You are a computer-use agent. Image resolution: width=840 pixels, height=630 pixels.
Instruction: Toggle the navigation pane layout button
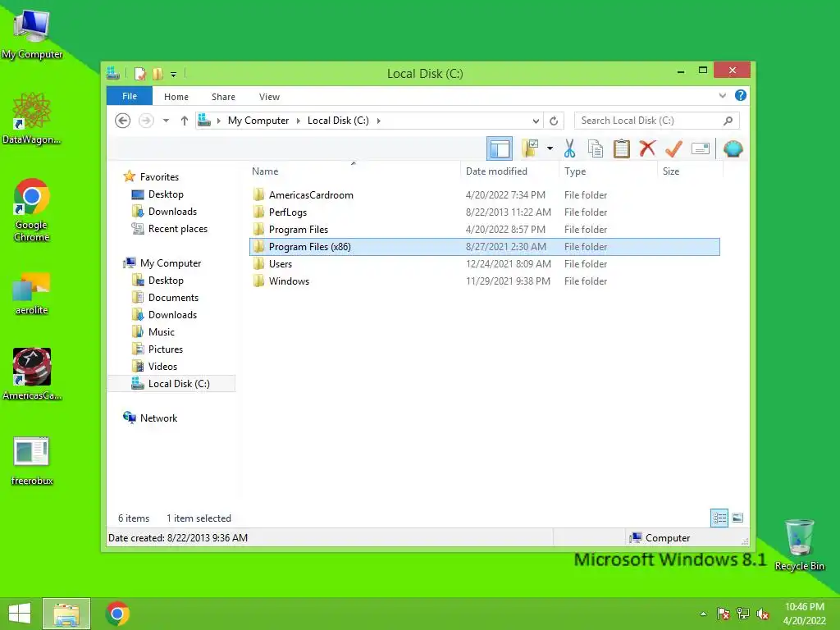pyautogui.click(x=500, y=149)
